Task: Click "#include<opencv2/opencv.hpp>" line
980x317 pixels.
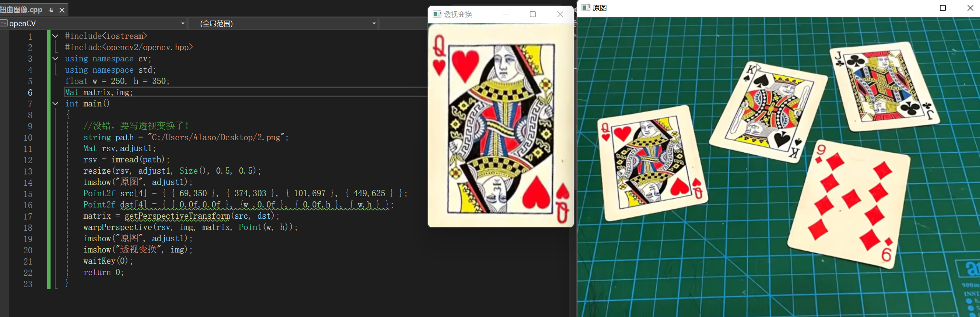Action: (x=129, y=47)
